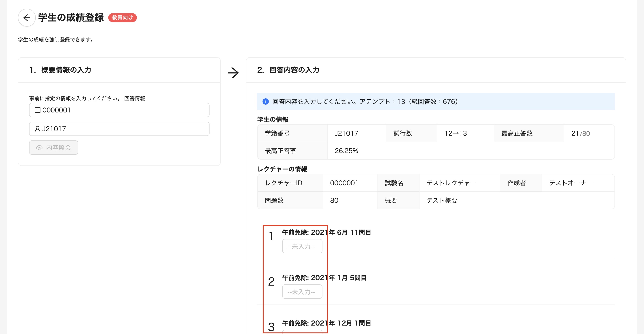
Task: Click the back arrow button
Action: (27, 18)
